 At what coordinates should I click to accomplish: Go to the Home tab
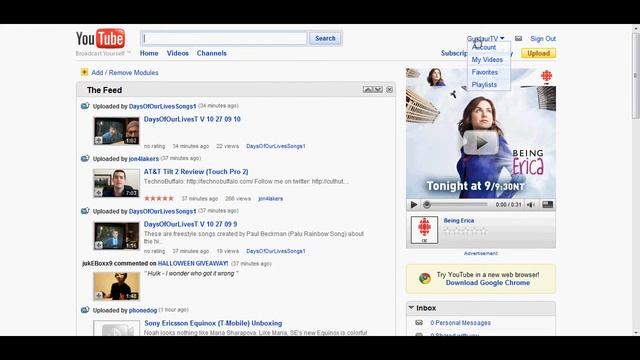[x=149, y=53]
